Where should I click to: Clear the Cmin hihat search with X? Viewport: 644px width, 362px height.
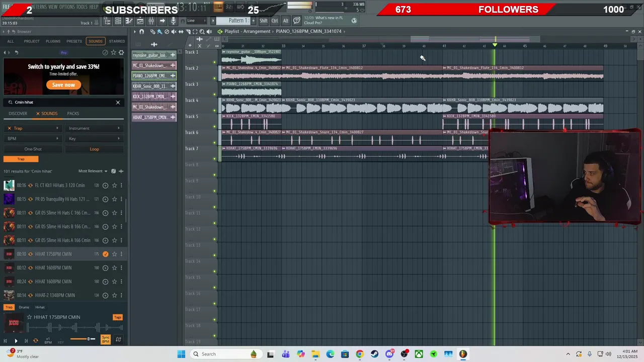(x=118, y=102)
